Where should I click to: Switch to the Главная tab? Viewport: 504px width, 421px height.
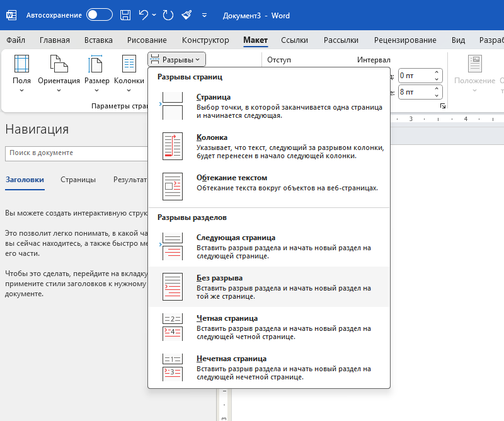coord(55,40)
